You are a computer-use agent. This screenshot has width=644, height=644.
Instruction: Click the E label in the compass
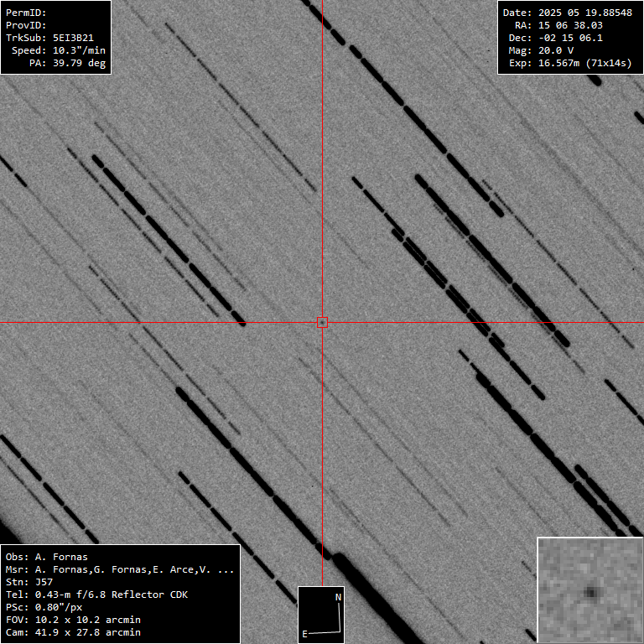[305, 634]
